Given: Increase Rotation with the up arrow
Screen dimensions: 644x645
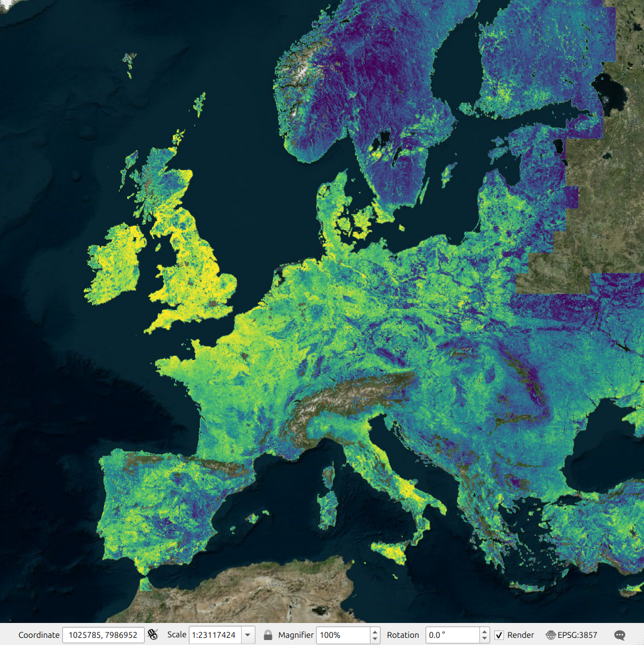Looking at the screenshot, I should pyautogui.click(x=484, y=632).
